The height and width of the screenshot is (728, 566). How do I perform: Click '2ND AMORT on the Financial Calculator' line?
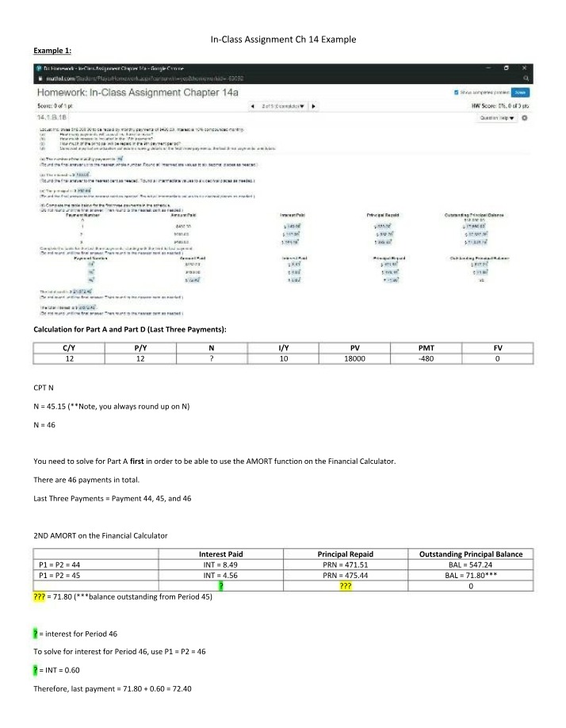[x=100, y=535]
